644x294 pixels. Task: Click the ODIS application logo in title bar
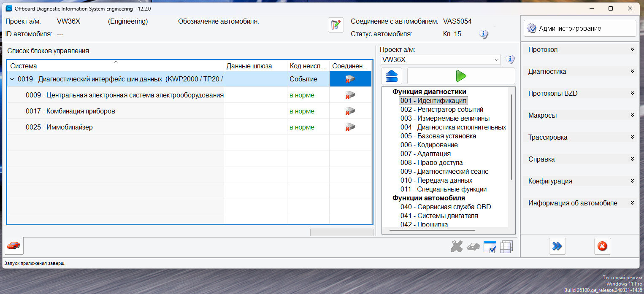pos(8,8)
